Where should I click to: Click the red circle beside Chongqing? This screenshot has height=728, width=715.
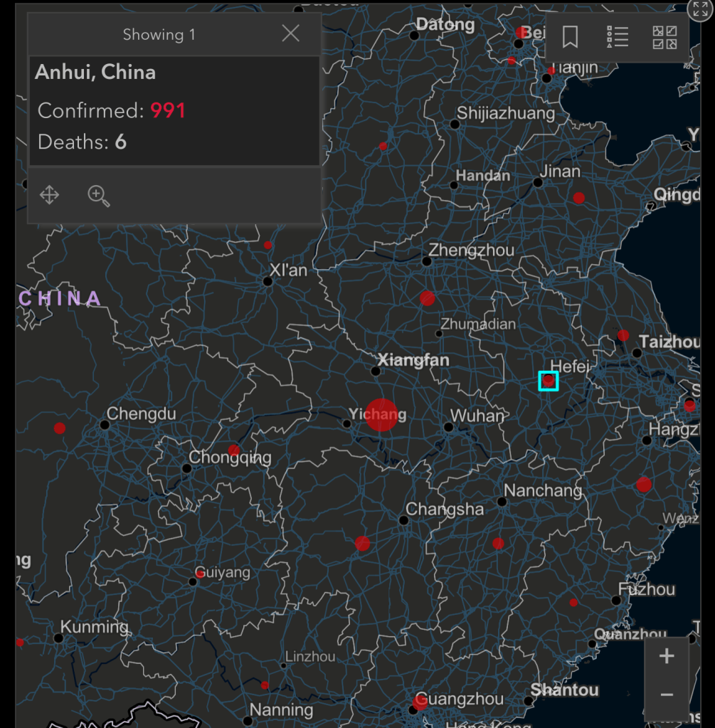point(234,450)
